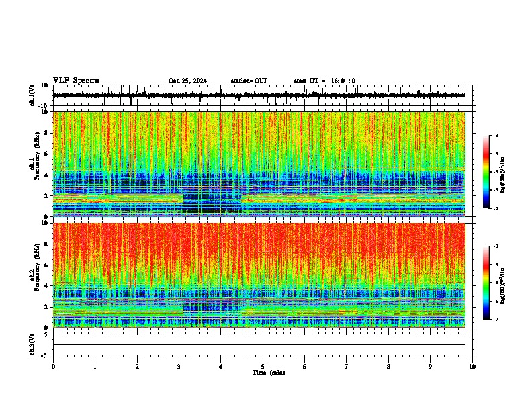This screenshot has height=411, width=532.
Task: Click the "start UT = 16:0 :0" text
Action: coord(324,81)
